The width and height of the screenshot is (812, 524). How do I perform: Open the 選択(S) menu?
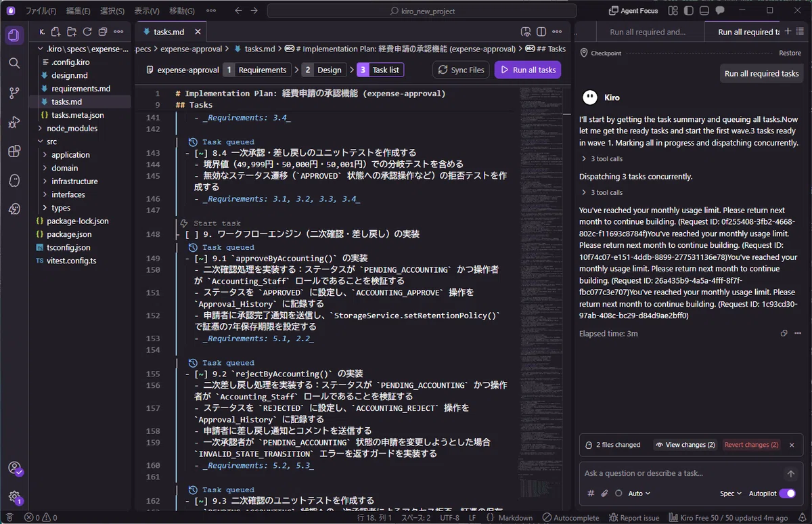(x=112, y=11)
